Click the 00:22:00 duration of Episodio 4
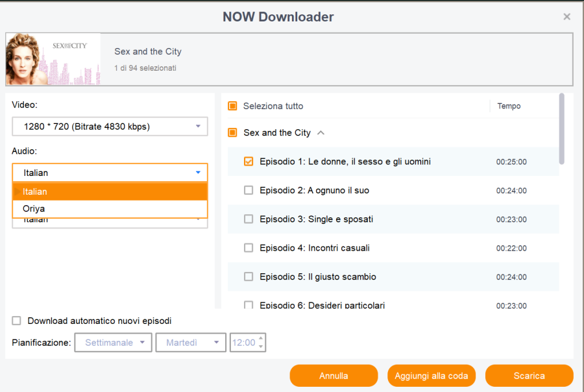 tap(511, 248)
